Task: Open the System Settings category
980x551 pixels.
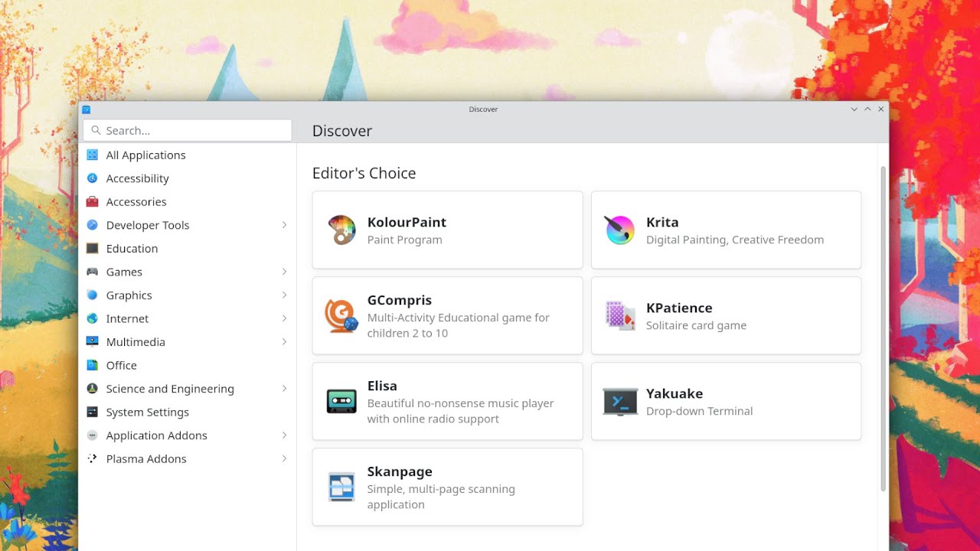Action: coord(188,412)
